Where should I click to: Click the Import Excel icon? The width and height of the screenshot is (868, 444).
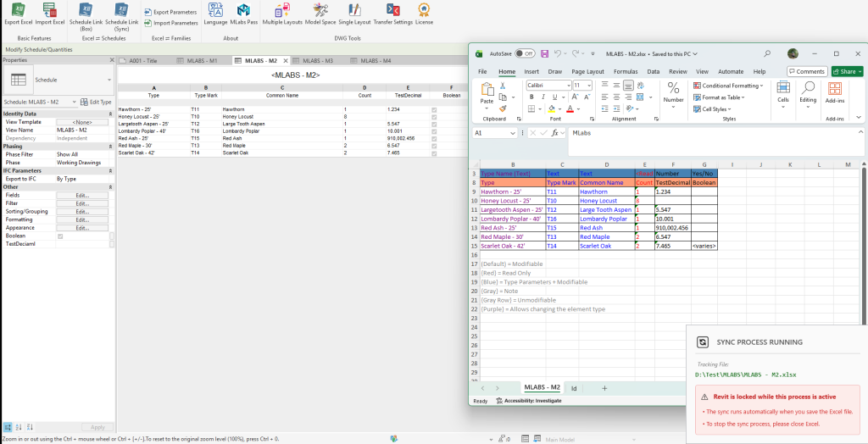tap(50, 10)
